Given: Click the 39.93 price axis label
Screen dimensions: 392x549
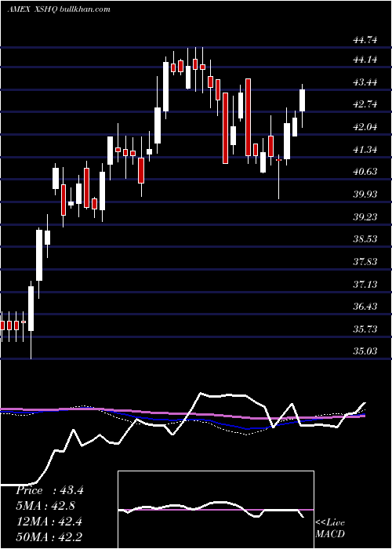Looking at the screenshot, I should tap(365, 195).
